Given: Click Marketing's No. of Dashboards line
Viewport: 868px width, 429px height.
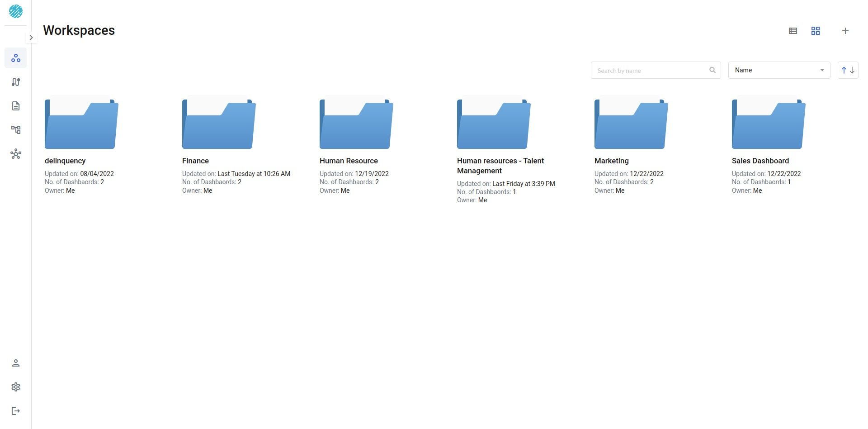Looking at the screenshot, I should [624, 182].
